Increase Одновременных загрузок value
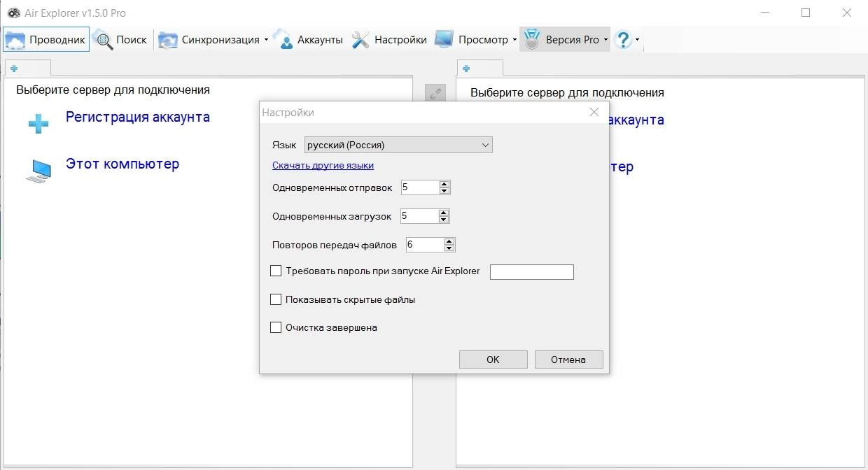 [444, 213]
